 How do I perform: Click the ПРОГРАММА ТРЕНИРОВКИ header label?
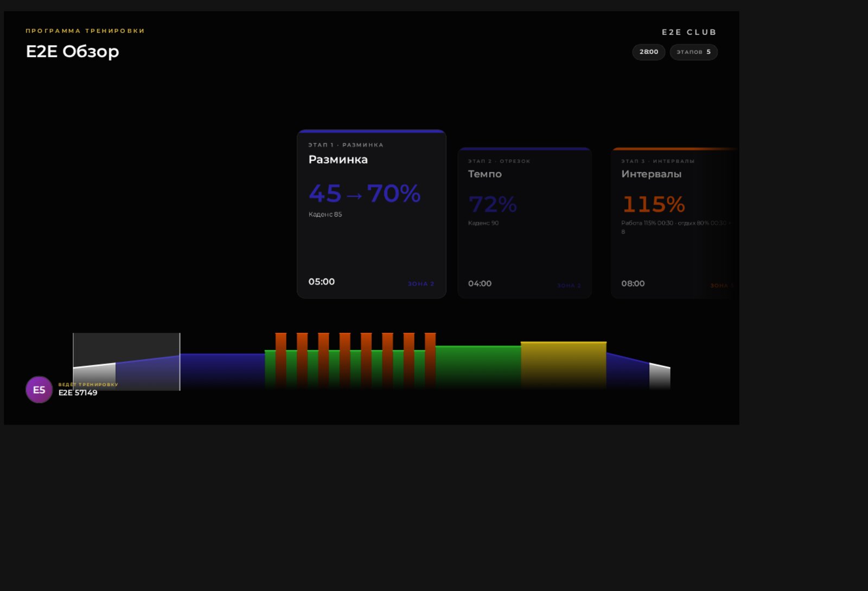[x=85, y=31]
